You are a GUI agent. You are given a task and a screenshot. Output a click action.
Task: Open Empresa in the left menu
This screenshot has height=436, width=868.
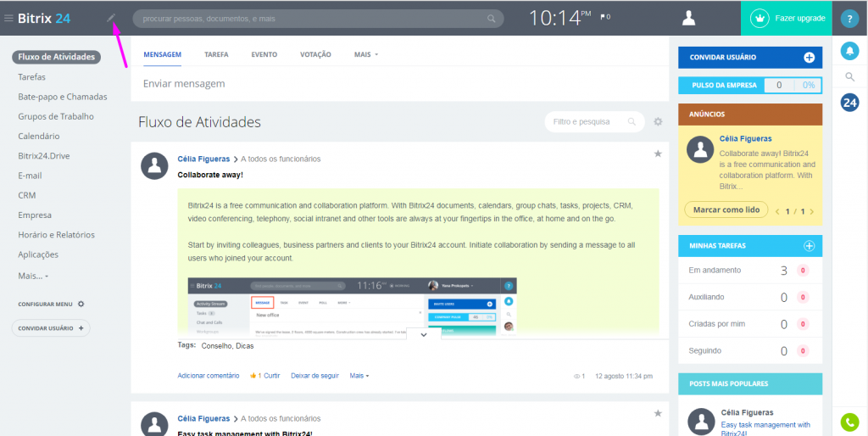coord(34,215)
